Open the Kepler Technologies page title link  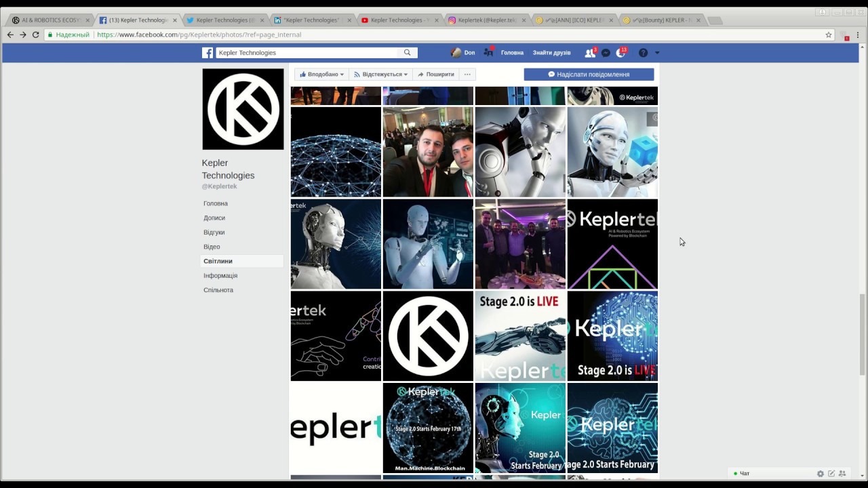coord(228,169)
